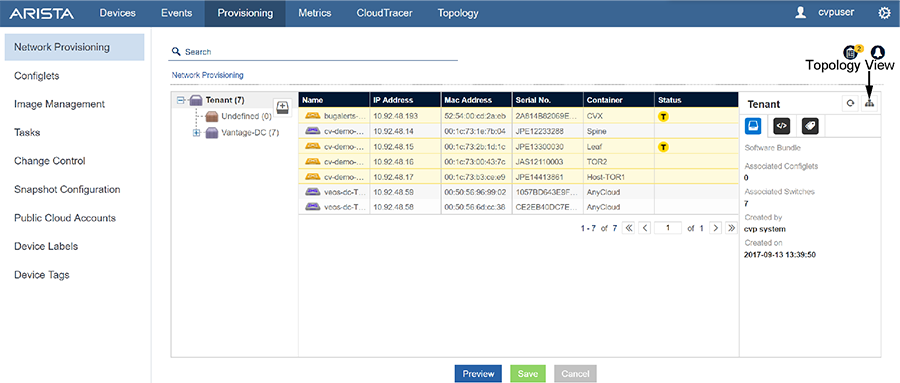Sort by the Container column header
Screen dimensions: 900x383
[619, 100]
